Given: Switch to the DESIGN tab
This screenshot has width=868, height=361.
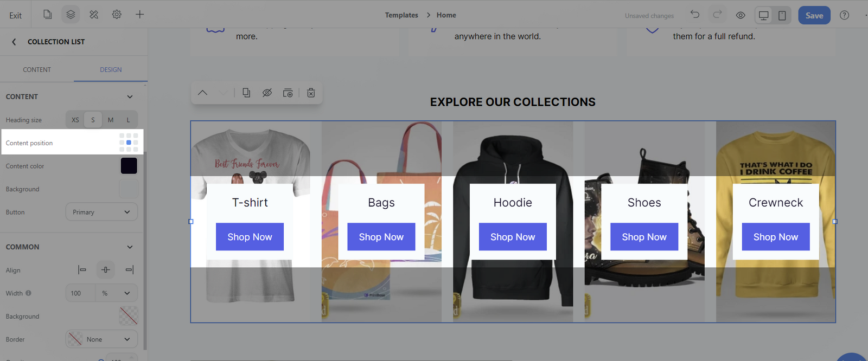Looking at the screenshot, I should [x=111, y=69].
